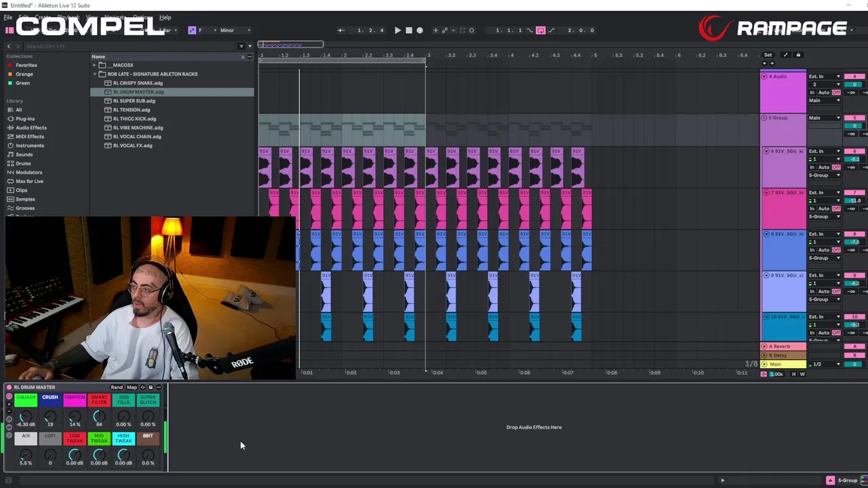Toggle track 7 activator button
868x488 pixels.
coord(854,192)
